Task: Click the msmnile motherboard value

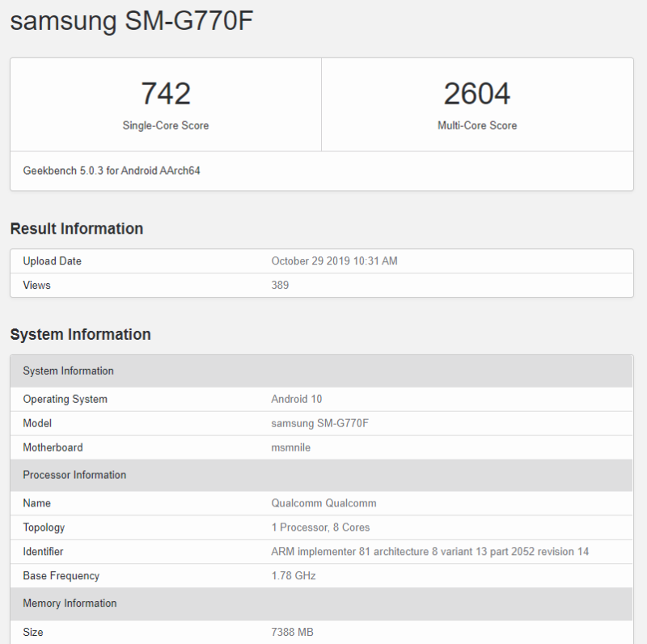Action: click(x=291, y=447)
